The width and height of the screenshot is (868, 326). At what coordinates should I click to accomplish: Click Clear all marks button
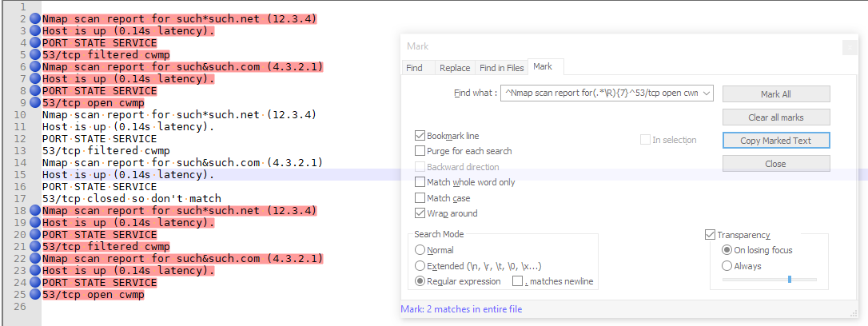click(x=776, y=117)
